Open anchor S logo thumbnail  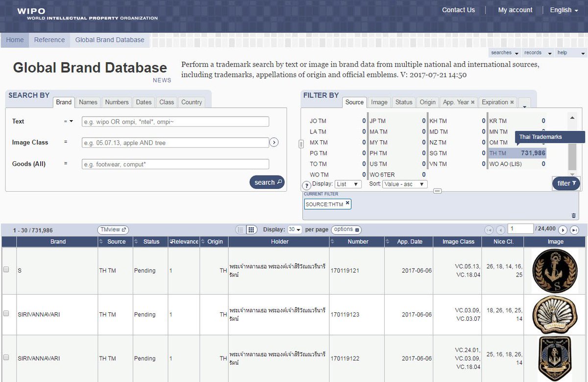pyautogui.click(x=556, y=270)
